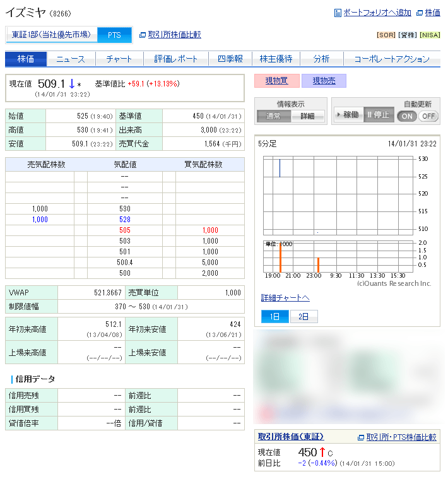Open 取引所･PTS株価比較 link

pyautogui.click(x=401, y=437)
